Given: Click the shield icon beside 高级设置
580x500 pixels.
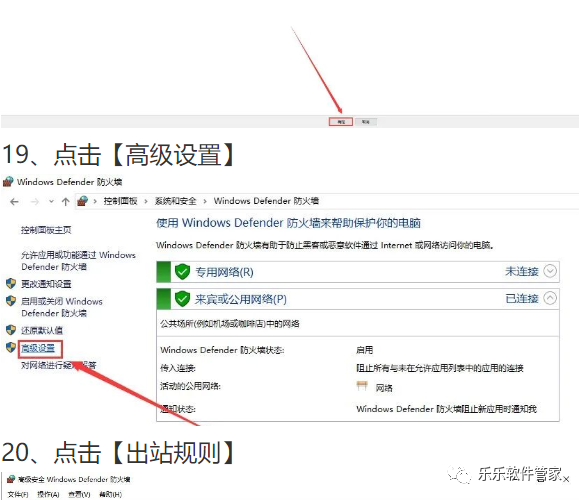Looking at the screenshot, I should 11,347.
